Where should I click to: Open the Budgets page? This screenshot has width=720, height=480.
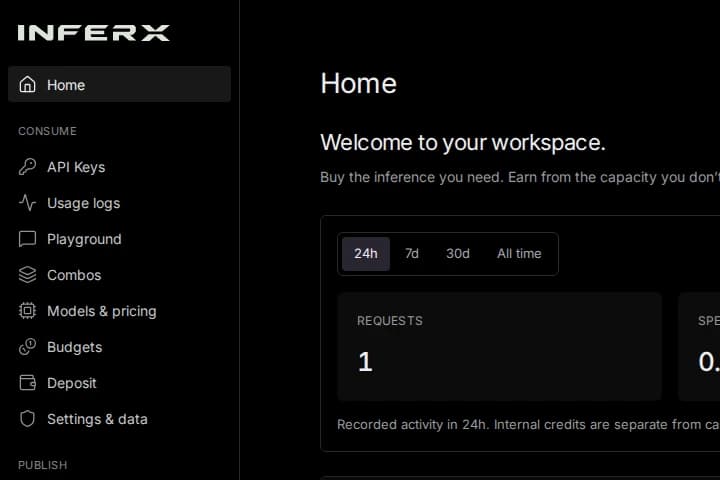(x=119, y=347)
